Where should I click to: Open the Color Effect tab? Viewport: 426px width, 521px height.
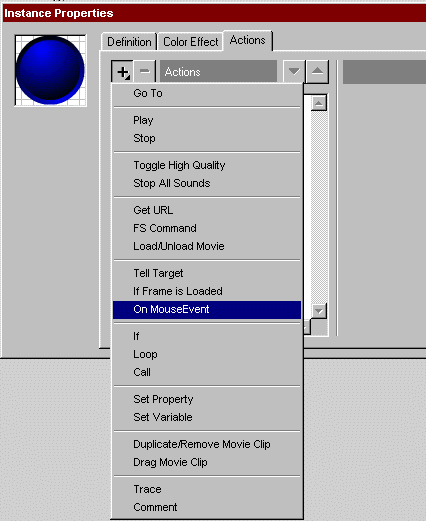click(x=190, y=42)
